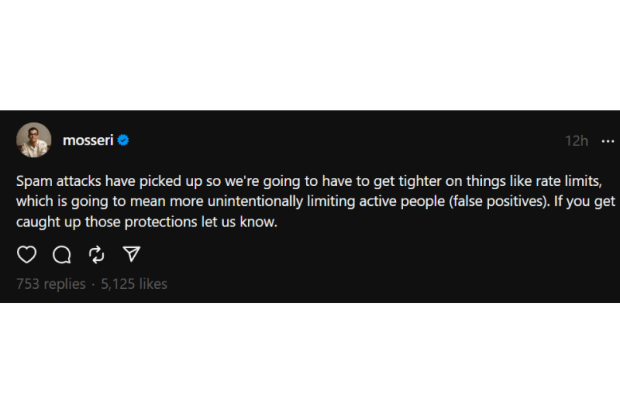
Task: Click the 12h post timestamp
Action: point(576,141)
